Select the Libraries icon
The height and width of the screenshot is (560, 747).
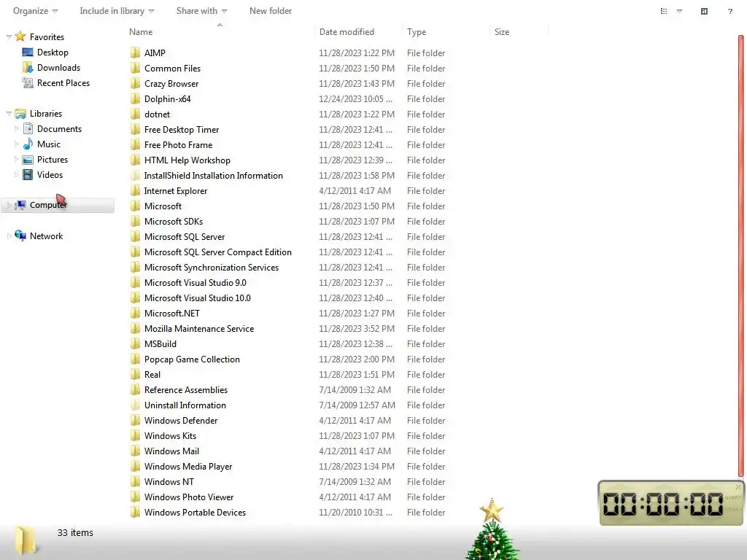[x=20, y=113]
